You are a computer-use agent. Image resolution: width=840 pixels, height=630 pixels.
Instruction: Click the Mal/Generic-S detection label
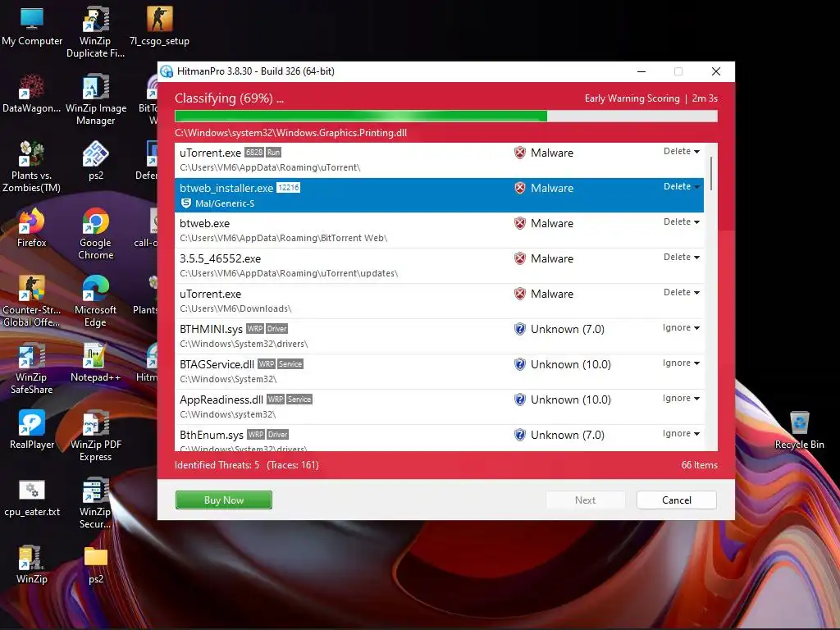tap(225, 203)
